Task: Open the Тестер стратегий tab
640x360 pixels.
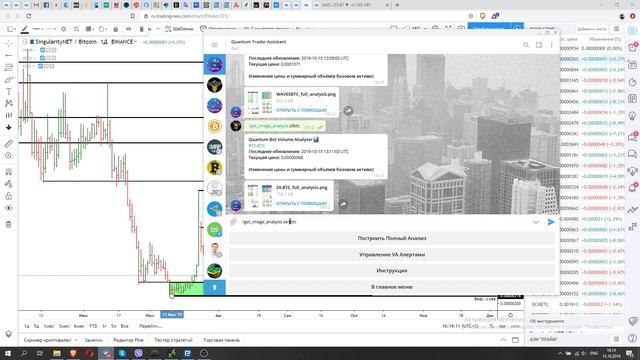Action: tap(173, 340)
